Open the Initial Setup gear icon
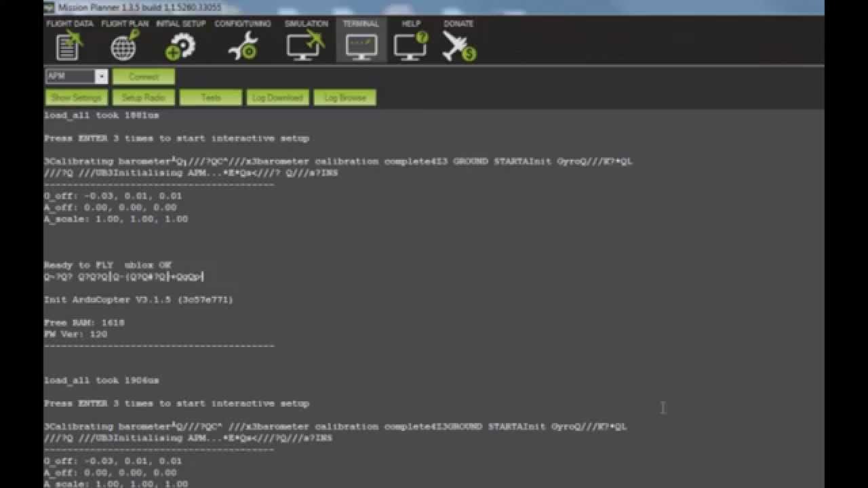This screenshot has height=488, width=868. 180,47
